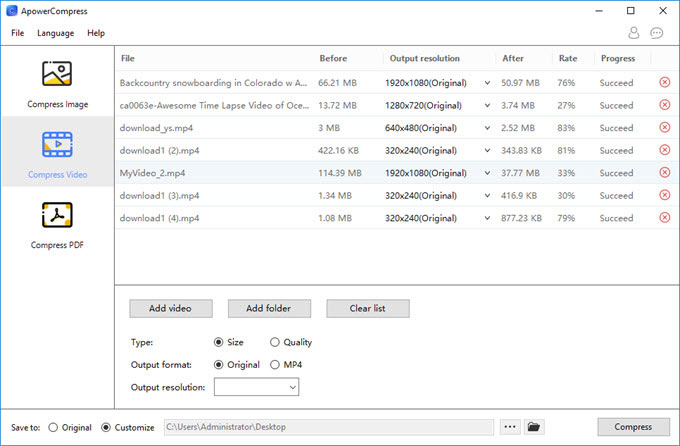Choose MP4 output format
The image size is (680, 446).
tap(275, 365)
